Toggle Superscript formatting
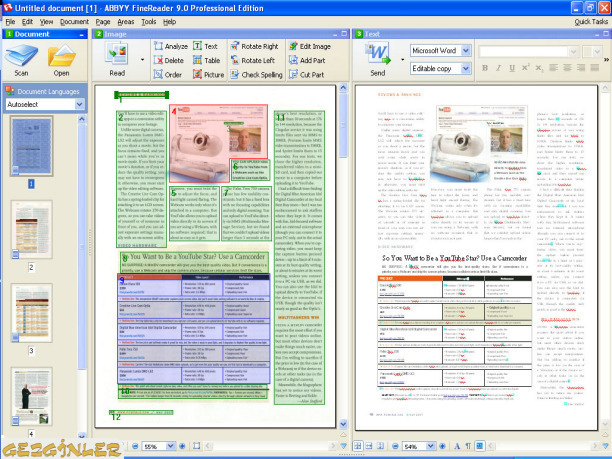 coord(526,68)
